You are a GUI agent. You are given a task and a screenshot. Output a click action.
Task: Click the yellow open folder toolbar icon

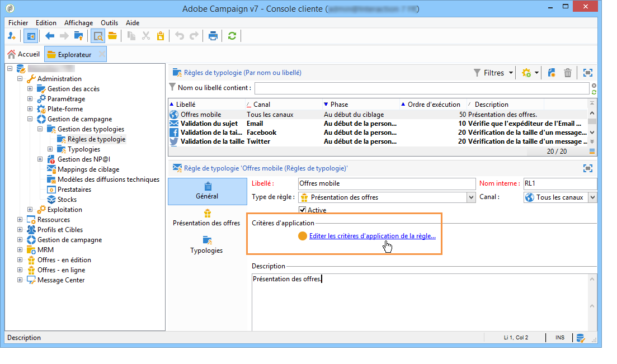pos(112,36)
